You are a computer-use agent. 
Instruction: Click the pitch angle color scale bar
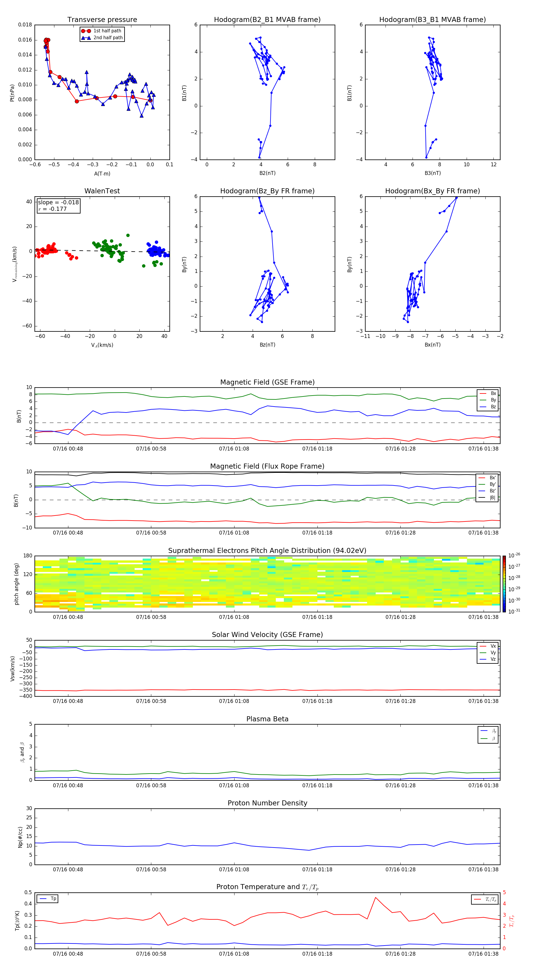pyautogui.click(x=504, y=584)
